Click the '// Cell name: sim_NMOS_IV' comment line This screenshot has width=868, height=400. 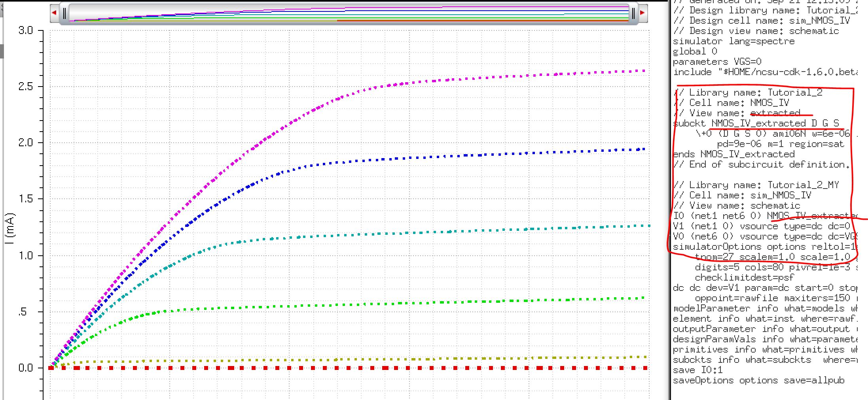click(x=742, y=196)
